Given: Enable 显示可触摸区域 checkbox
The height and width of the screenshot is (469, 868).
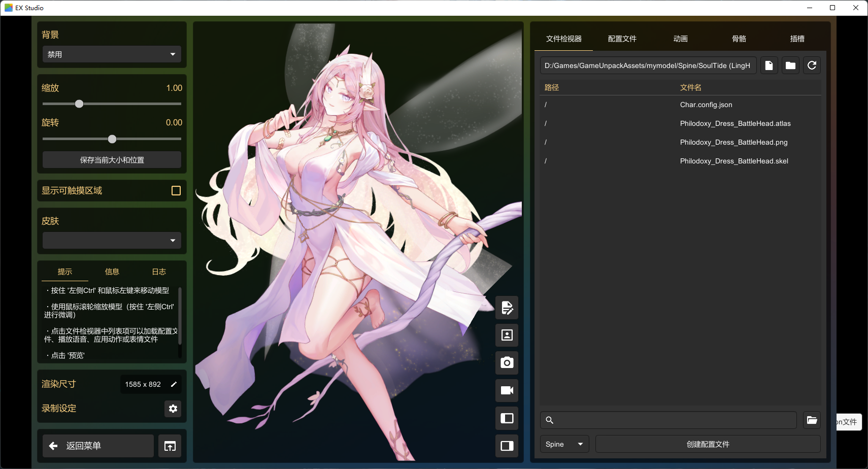Looking at the screenshot, I should [x=176, y=191].
